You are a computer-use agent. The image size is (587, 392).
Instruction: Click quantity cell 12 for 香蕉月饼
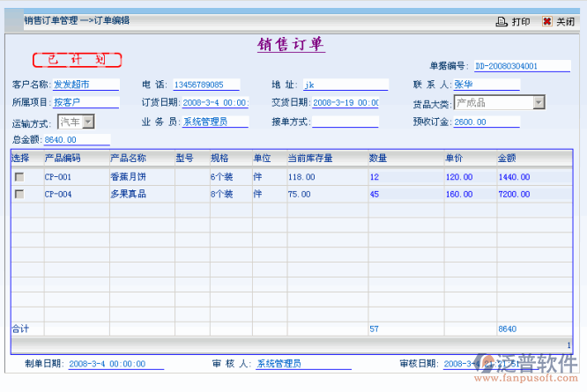click(x=375, y=177)
